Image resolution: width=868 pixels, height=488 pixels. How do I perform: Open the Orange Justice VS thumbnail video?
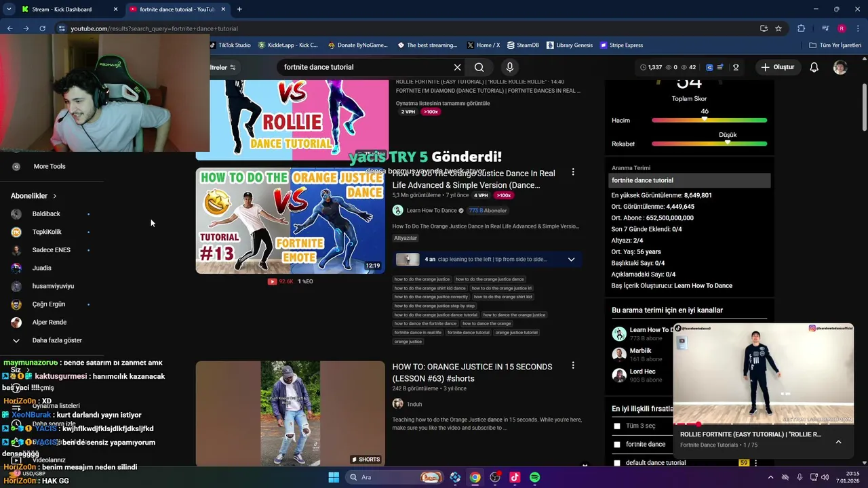pos(290,221)
